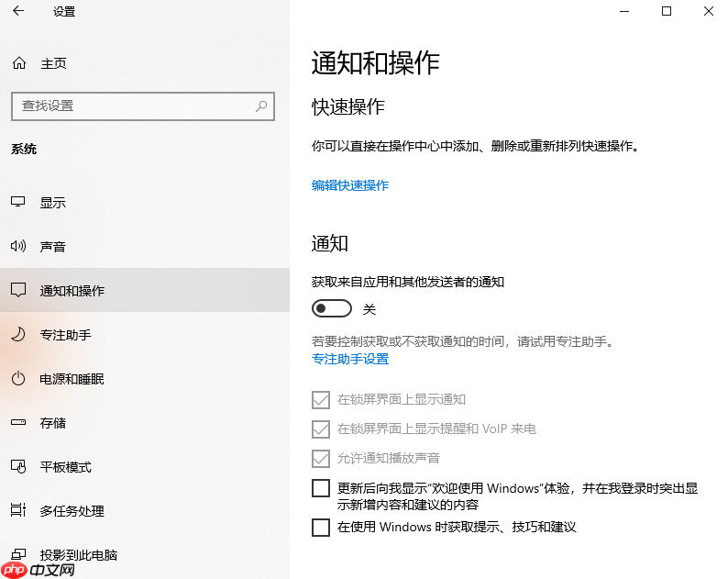
Task: Click the 平板模式 tablet icon
Action: click(x=18, y=466)
